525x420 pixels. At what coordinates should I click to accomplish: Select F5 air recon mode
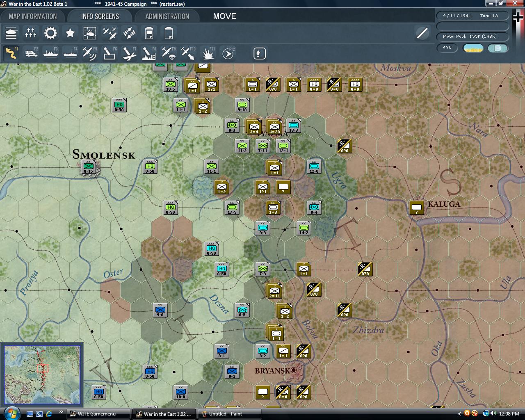pos(90,53)
